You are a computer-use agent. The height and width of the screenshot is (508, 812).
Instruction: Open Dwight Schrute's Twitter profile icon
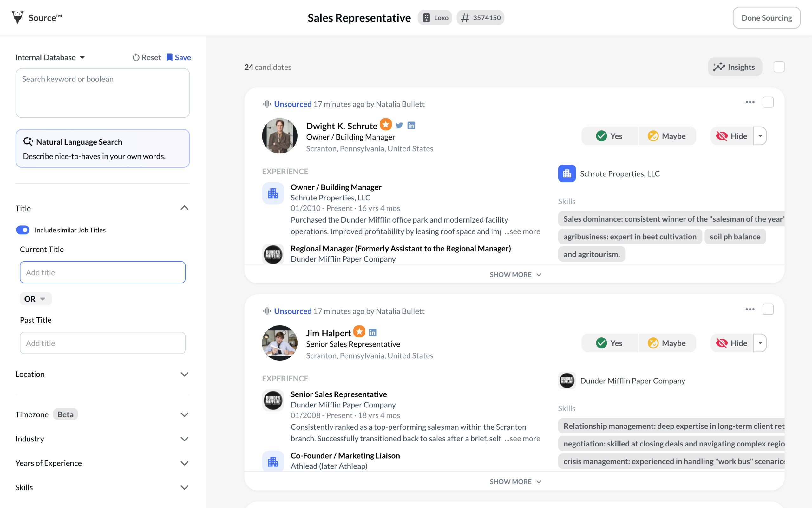point(399,126)
